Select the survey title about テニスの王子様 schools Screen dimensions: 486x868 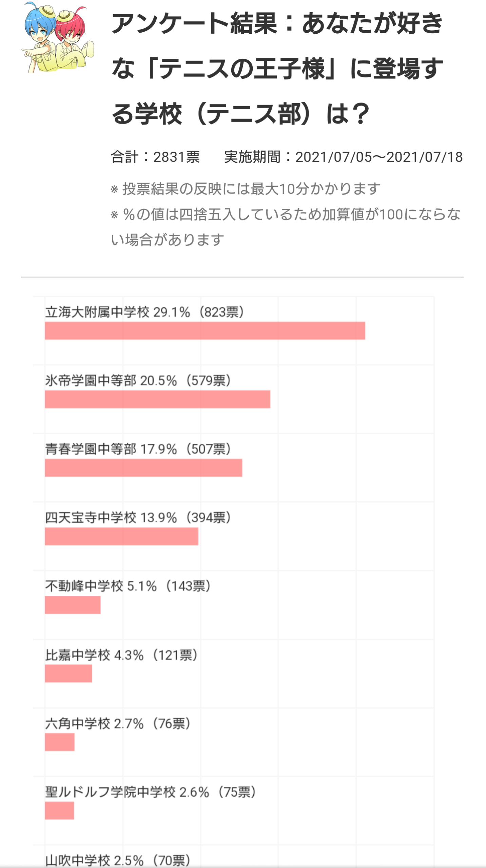tap(277, 68)
